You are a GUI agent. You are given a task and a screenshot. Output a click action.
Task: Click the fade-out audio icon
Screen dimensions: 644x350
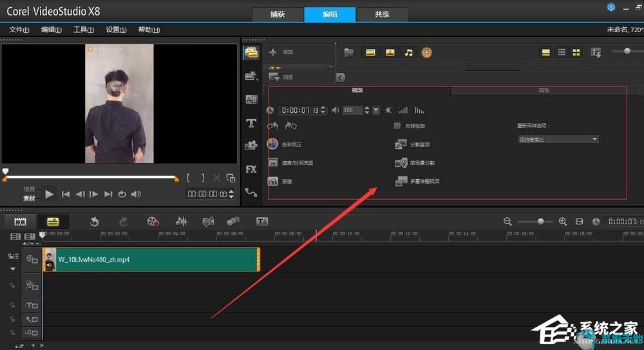pyautogui.click(x=419, y=110)
